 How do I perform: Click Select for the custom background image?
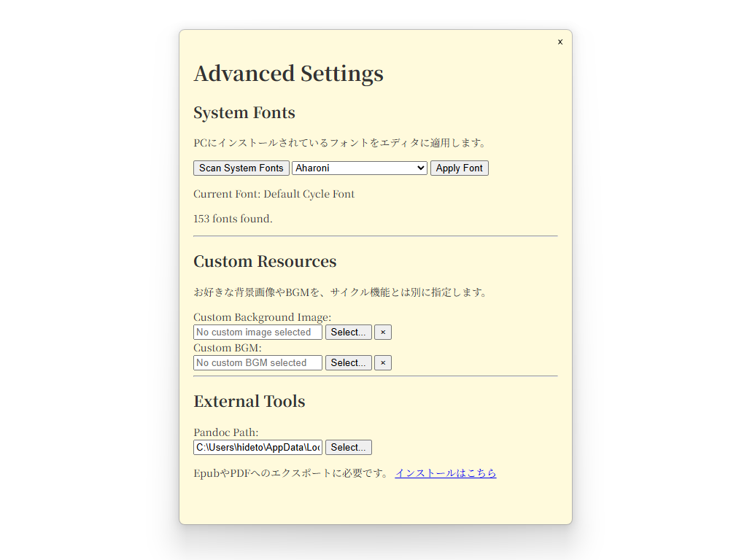348,332
